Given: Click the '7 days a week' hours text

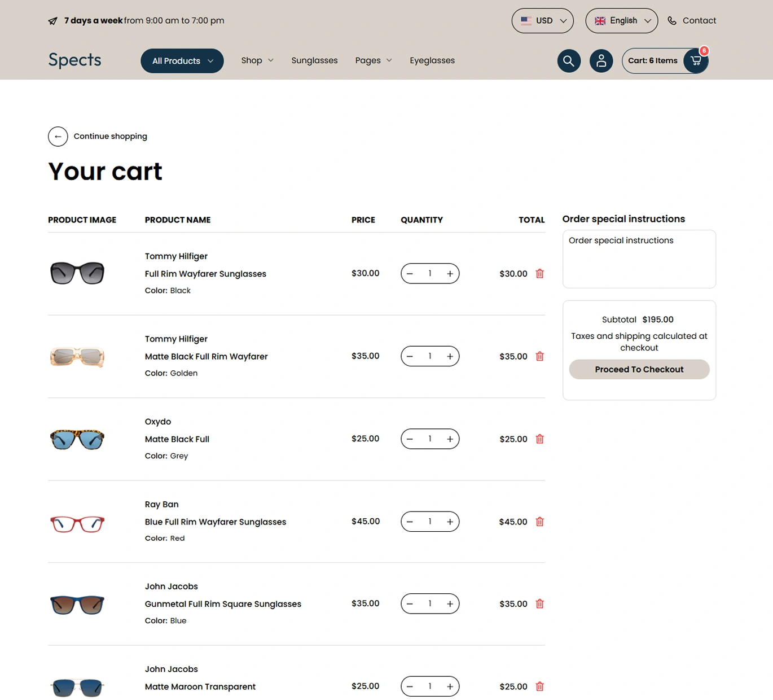Looking at the screenshot, I should coord(144,21).
